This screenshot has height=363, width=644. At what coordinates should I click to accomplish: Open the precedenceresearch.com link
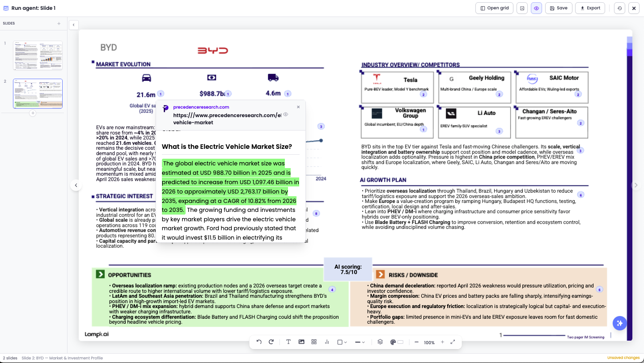[201, 107]
